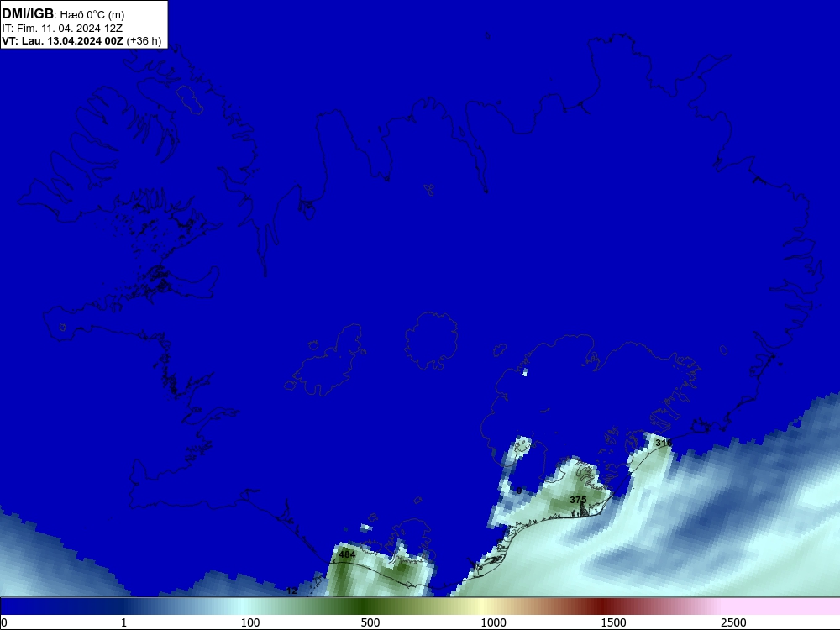Click the 316 value label on the map

click(x=664, y=443)
